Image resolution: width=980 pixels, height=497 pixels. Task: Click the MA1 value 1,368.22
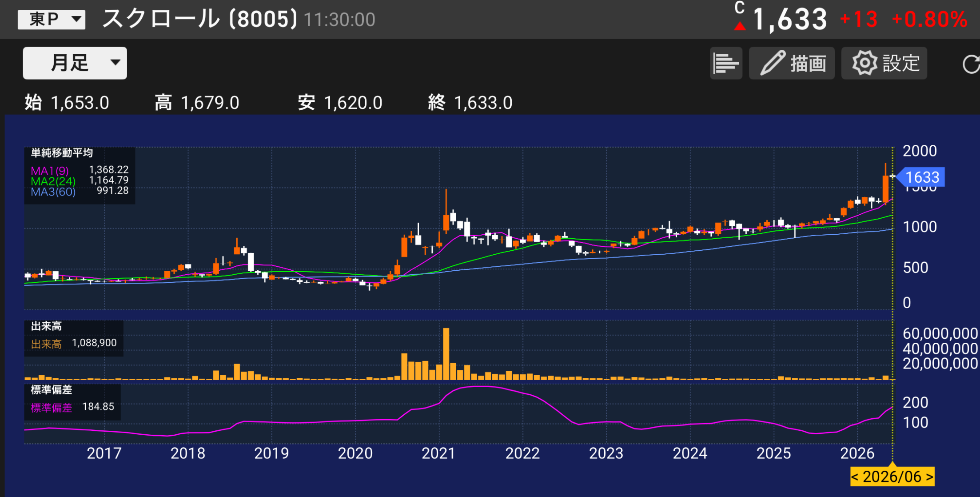click(x=109, y=170)
